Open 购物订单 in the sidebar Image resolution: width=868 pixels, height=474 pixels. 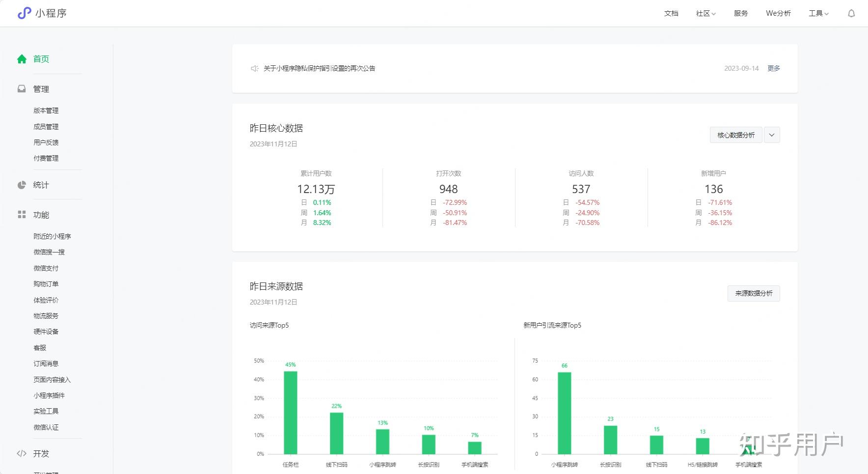46,284
